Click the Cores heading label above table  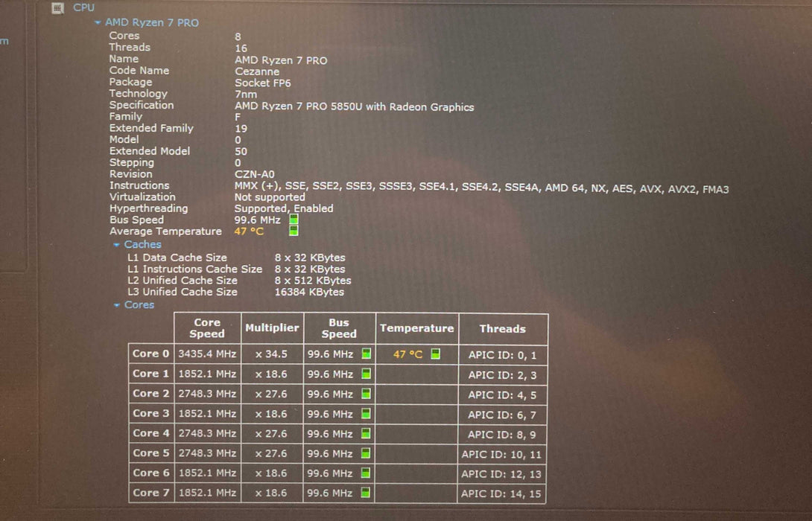point(139,304)
